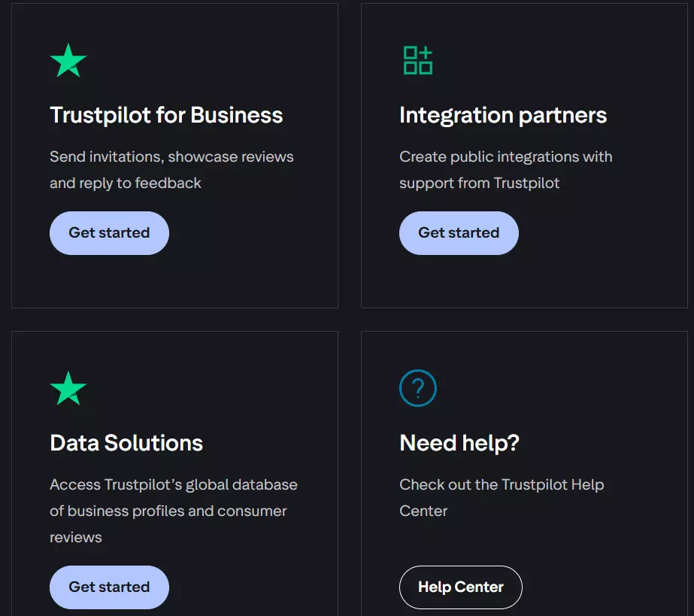694x616 pixels.
Task: Click Get started under Data Solutions
Action: pos(108,587)
